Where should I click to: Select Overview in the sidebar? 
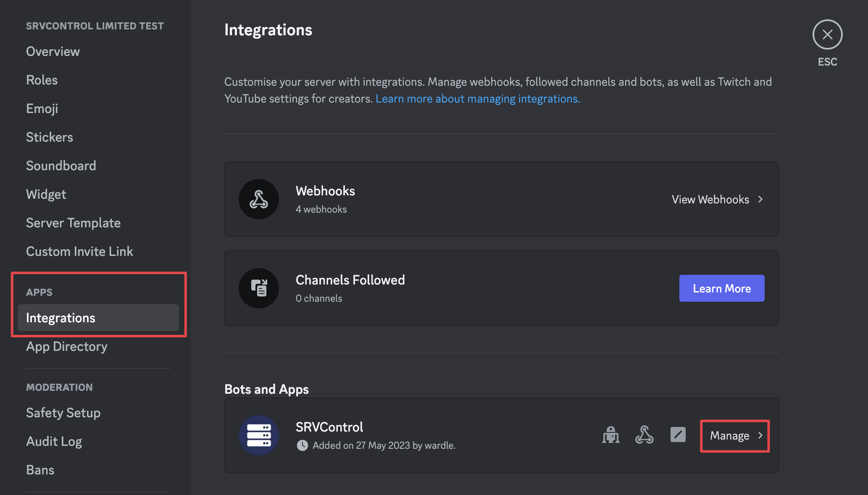[x=53, y=51]
